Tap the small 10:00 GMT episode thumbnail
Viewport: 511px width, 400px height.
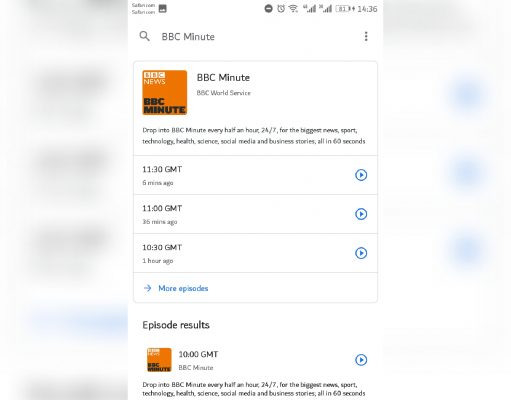click(x=159, y=360)
